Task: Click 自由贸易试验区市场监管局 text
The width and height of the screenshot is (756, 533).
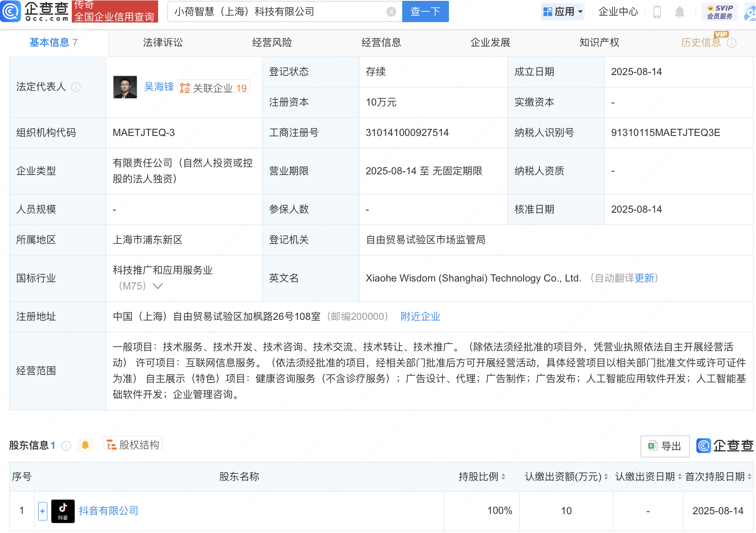Action: [426, 240]
